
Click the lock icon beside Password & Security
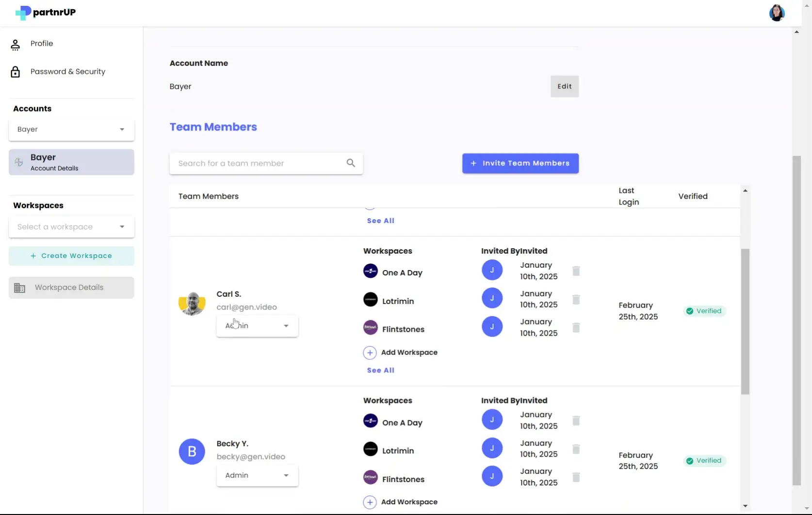(16, 71)
